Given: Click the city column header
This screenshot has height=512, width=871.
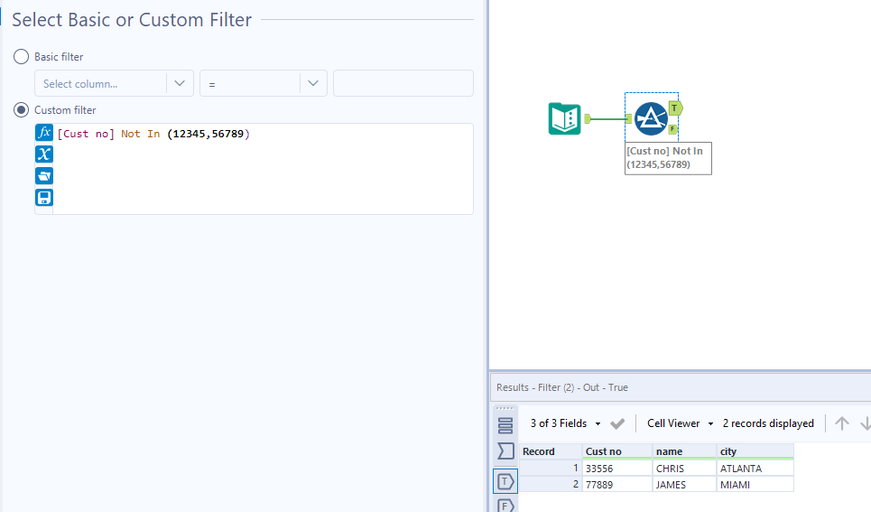Looking at the screenshot, I should 755,451.
